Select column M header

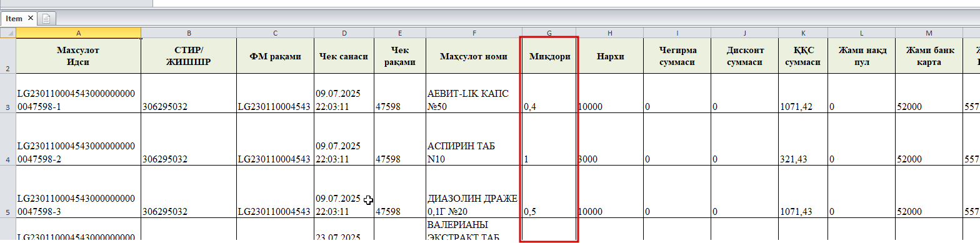pyautogui.click(x=929, y=32)
